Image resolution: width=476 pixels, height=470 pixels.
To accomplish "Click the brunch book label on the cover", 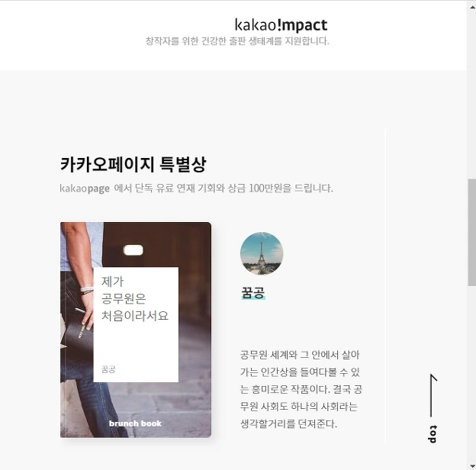I will click(135, 423).
